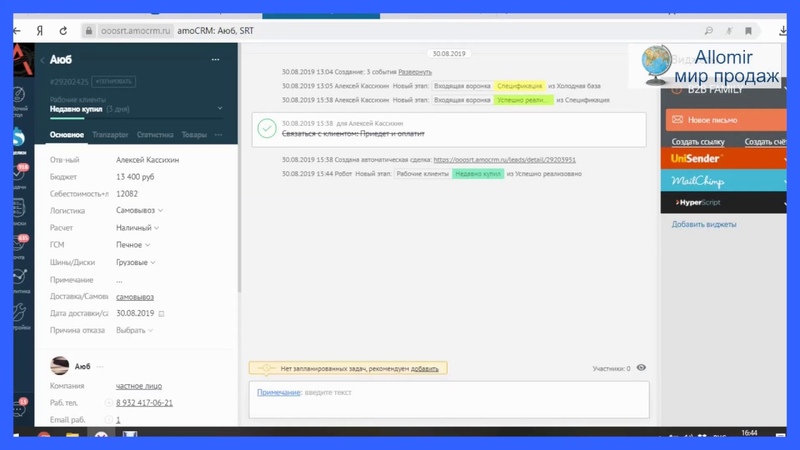Open the three-dots menu in the lead header
The image size is (800, 450).
(215, 60)
